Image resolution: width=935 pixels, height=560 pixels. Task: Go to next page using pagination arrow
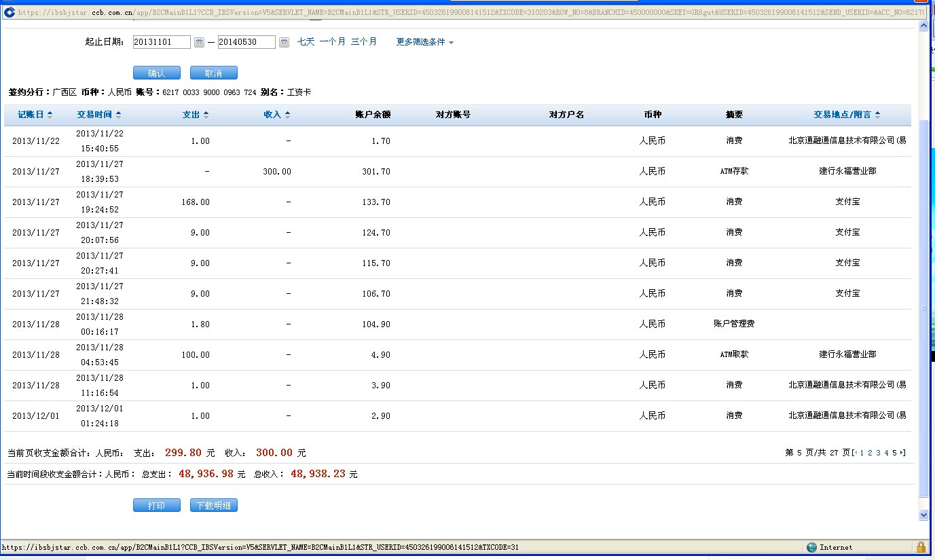point(902,453)
